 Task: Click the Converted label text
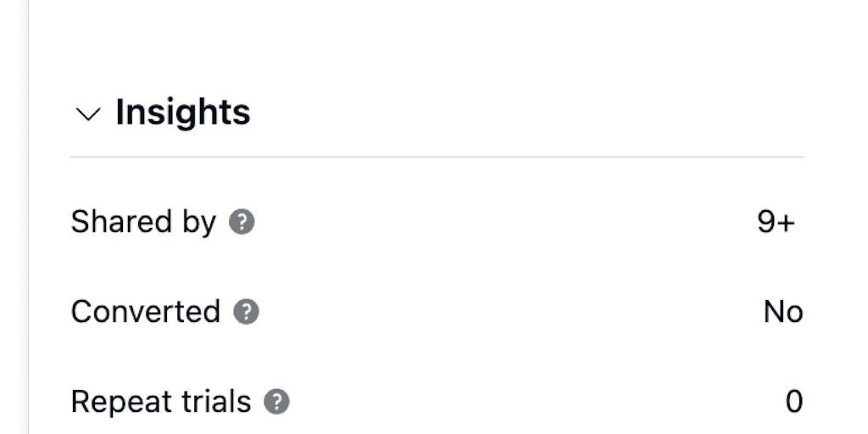click(145, 312)
